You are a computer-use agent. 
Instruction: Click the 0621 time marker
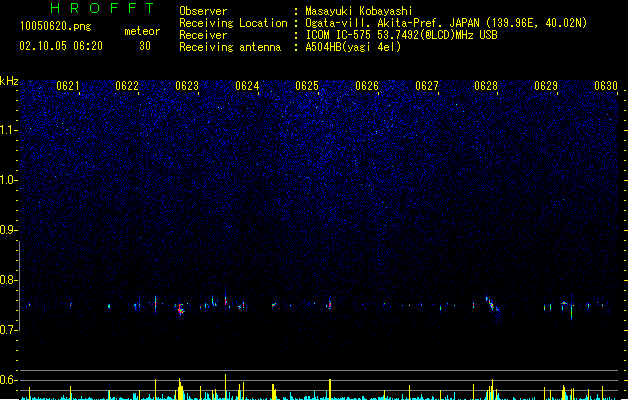click(x=68, y=86)
